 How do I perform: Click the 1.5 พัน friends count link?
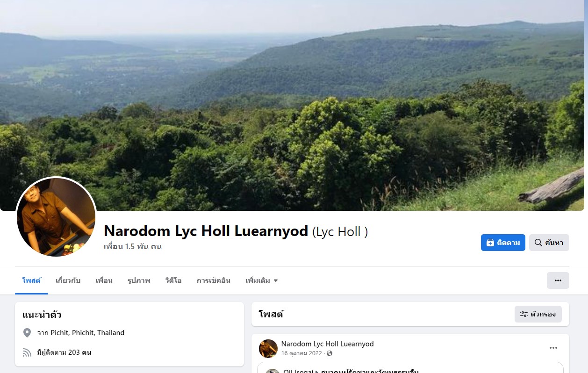pos(133,246)
